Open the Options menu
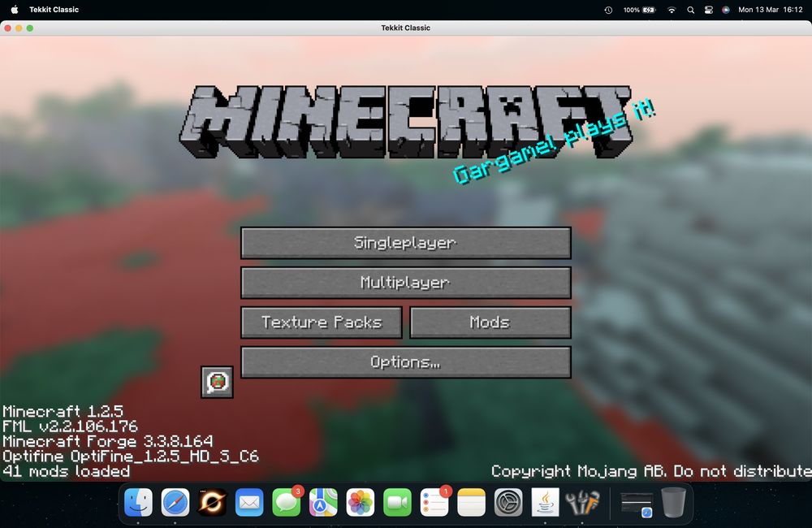This screenshot has width=812, height=528. pyautogui.click(x=405, y=362)
